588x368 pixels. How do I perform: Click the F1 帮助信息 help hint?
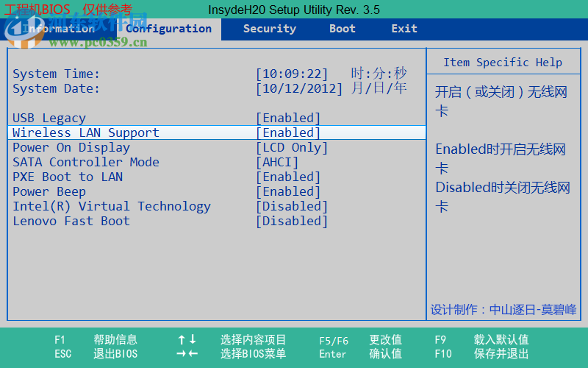pyautogui.click(x=96, y=340)
